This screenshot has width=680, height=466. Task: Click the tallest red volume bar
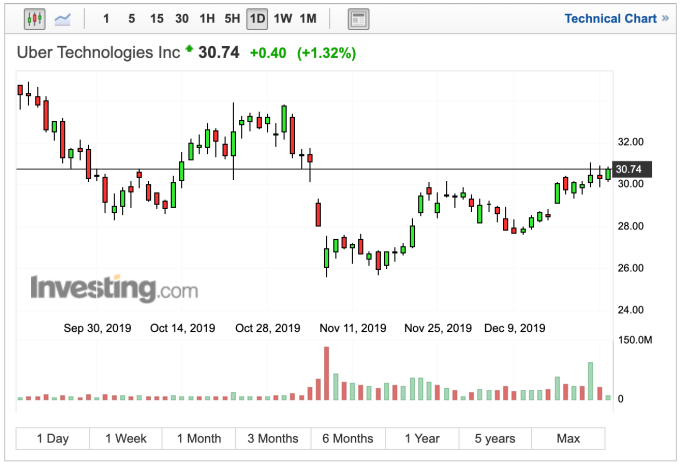327,373
